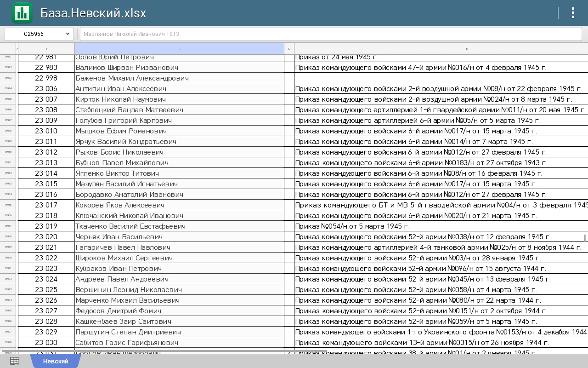Select the highlighted column C header
This screenshot has height=368, width=588.
point(179,48)
